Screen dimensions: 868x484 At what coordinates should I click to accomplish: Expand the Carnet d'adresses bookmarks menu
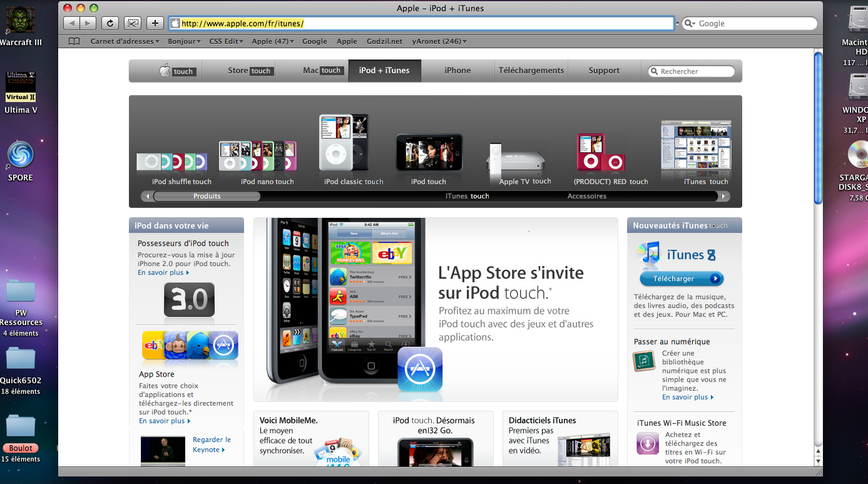pyautogui.click(x=125, y=41)
